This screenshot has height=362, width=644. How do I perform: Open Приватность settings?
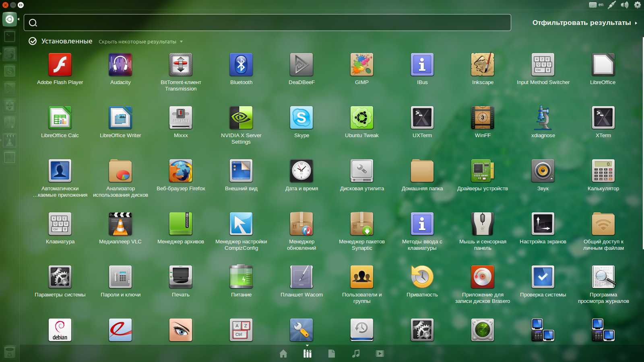pyautogui.click(x=422, y=277)
